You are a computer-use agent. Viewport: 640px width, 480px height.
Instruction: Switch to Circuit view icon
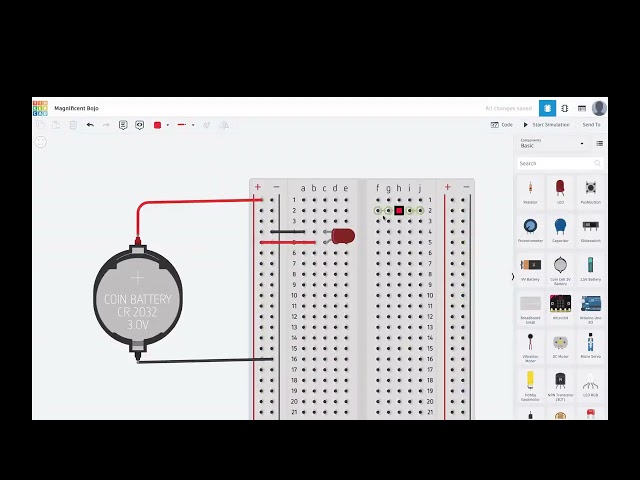tap(547, 108)
